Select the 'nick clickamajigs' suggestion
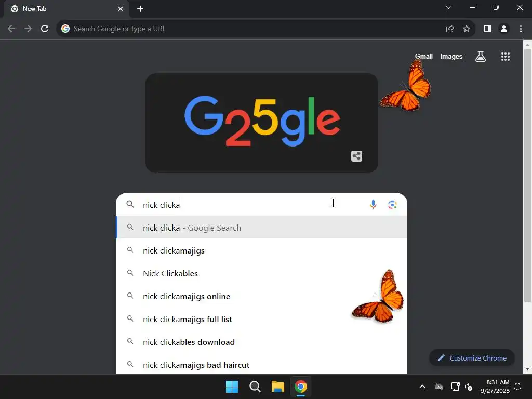The image size is (532, 399). 261,251
